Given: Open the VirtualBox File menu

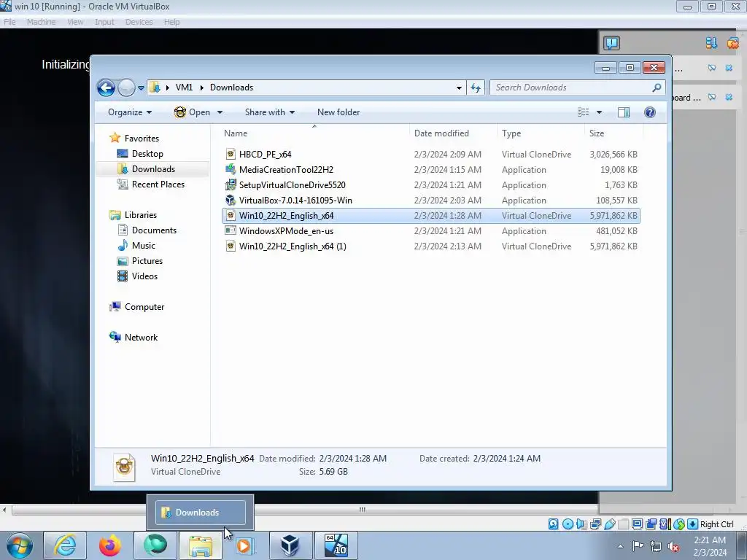Looking at the screenshot, I should tap(9, 22).
